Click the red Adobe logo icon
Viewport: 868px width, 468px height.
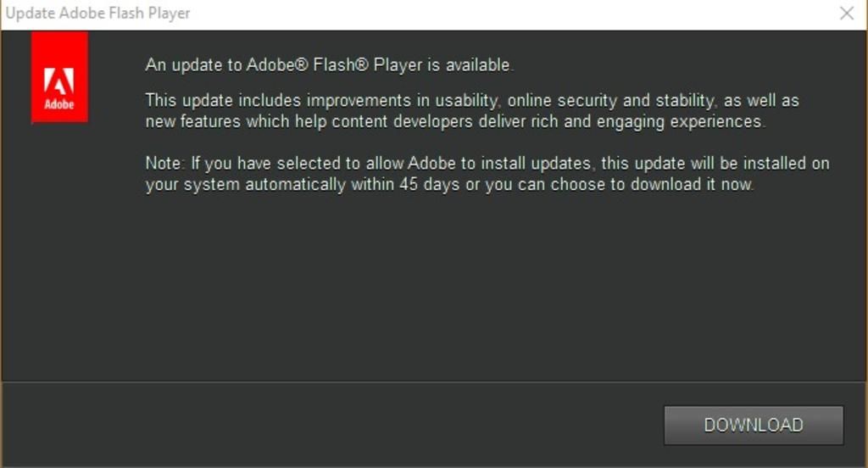click(59, 76)
